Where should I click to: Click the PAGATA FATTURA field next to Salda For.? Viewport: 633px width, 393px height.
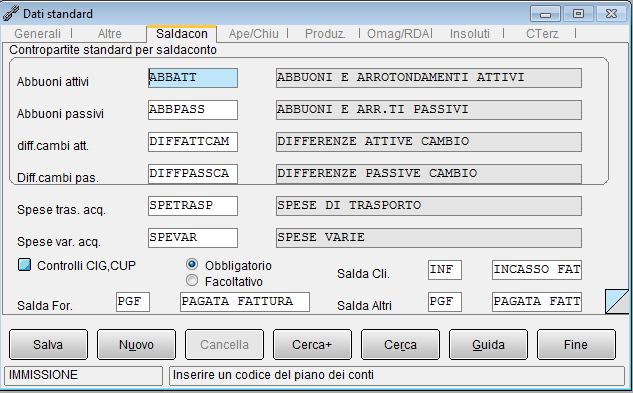245,302
